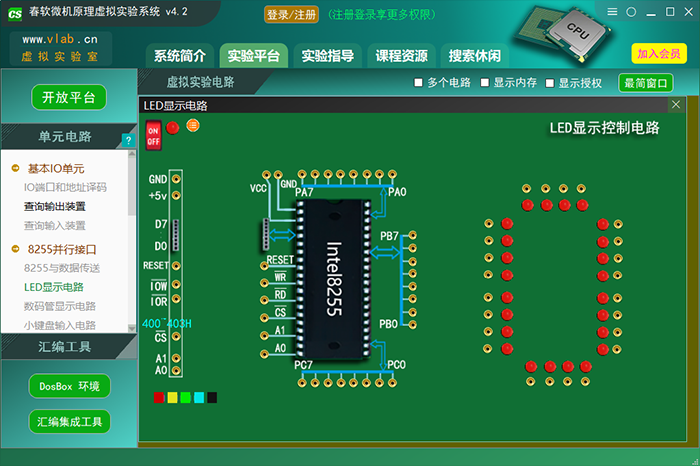
Task: Close the LED显示电路 panel
Action: (676, 105)
